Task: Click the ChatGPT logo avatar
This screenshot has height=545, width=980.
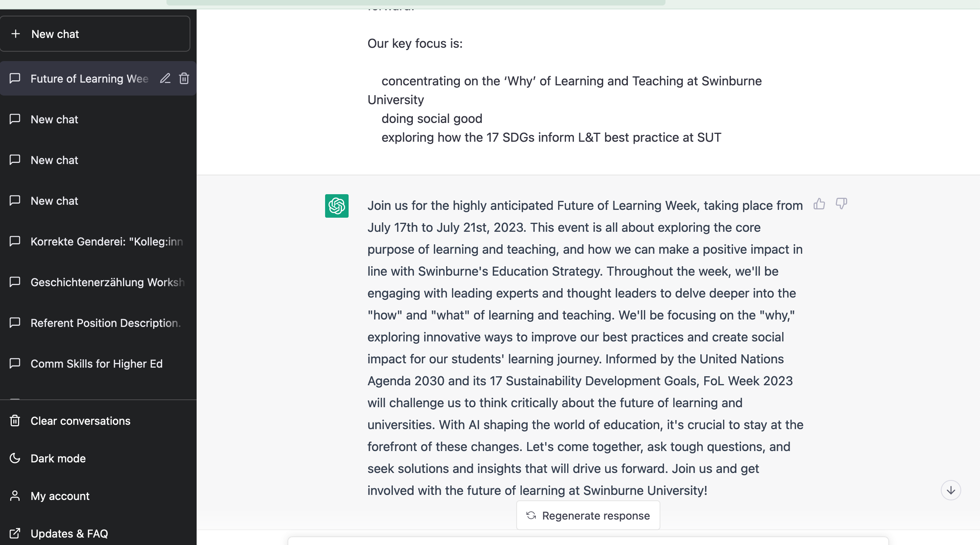Action: pyautogui.click(x=336, y=206)
